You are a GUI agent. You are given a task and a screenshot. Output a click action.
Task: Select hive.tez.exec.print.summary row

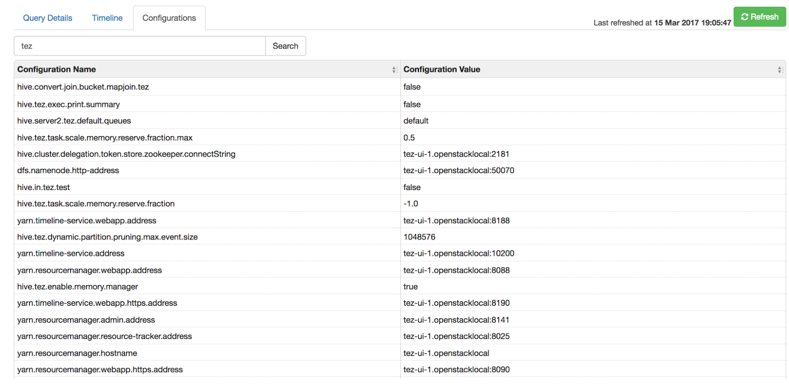[400, 104]
